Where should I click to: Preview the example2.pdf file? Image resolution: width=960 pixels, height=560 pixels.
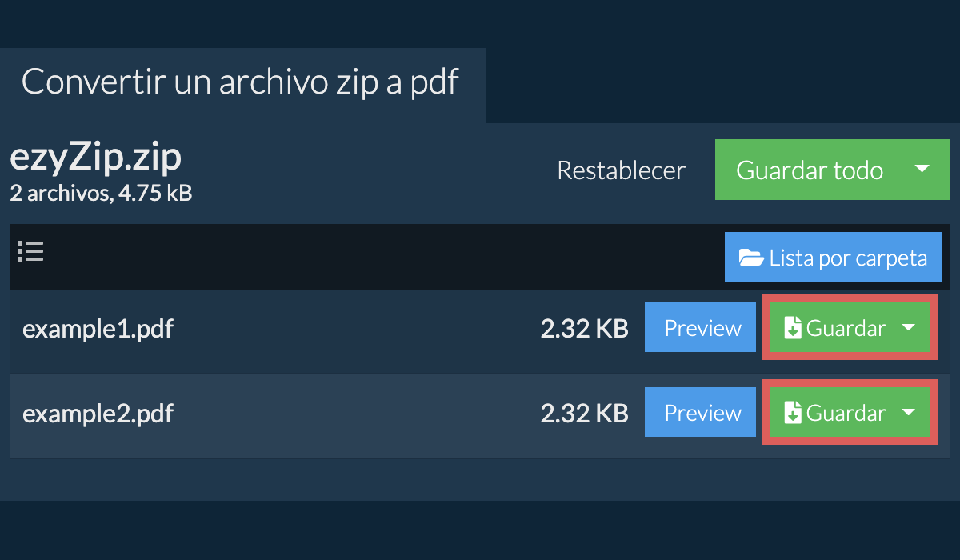[x=700, y=412]
